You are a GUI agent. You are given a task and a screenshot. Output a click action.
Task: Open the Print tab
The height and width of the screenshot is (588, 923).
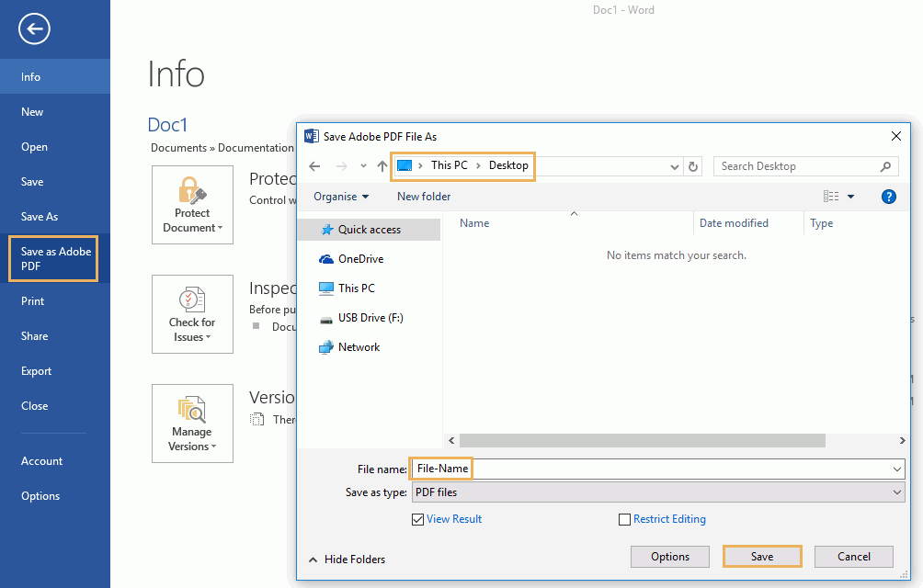(55, 301)
